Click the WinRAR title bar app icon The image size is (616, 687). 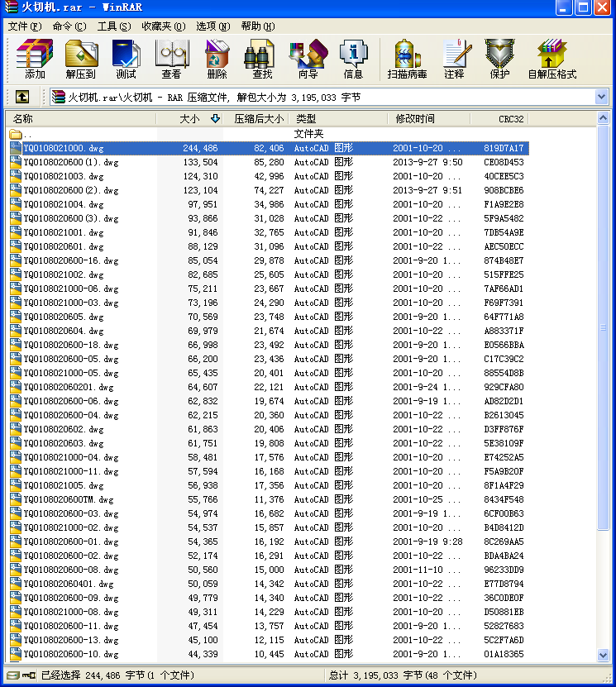pos(11,7)
